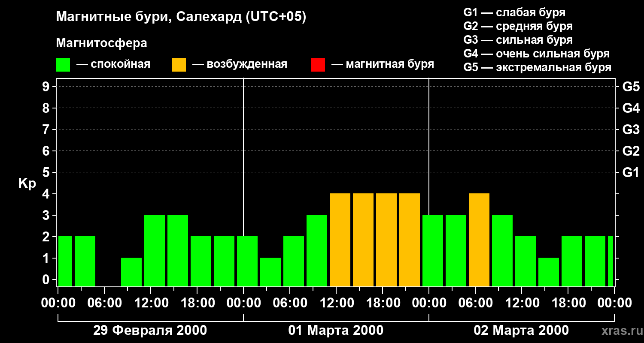
Task: Click the right-axis 'G4' tick label
Action: [x=631, y=108]
